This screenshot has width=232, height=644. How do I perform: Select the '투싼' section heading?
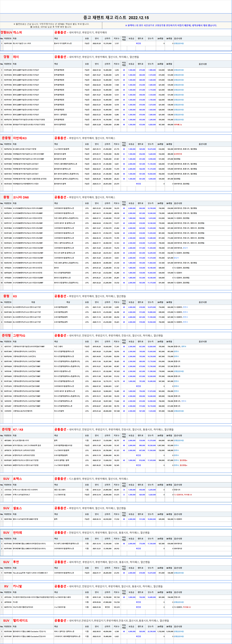coord(16,562)
